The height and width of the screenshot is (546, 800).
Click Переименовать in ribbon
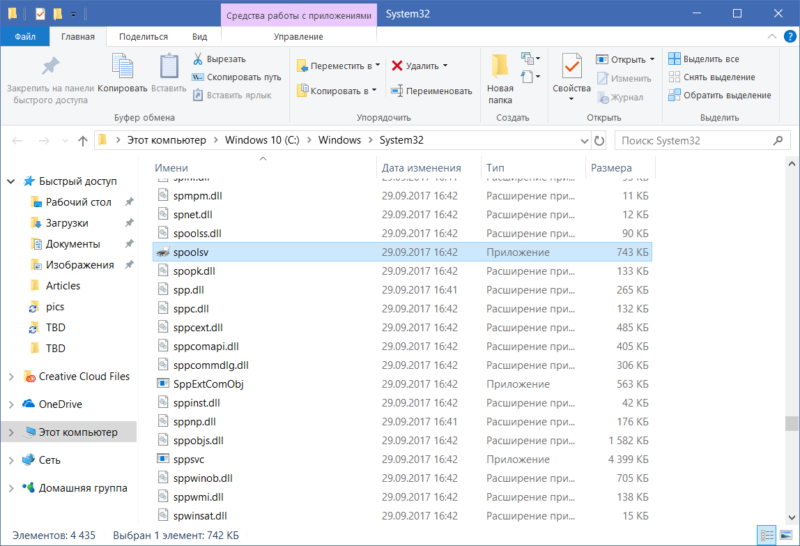(x=432, y=91)
